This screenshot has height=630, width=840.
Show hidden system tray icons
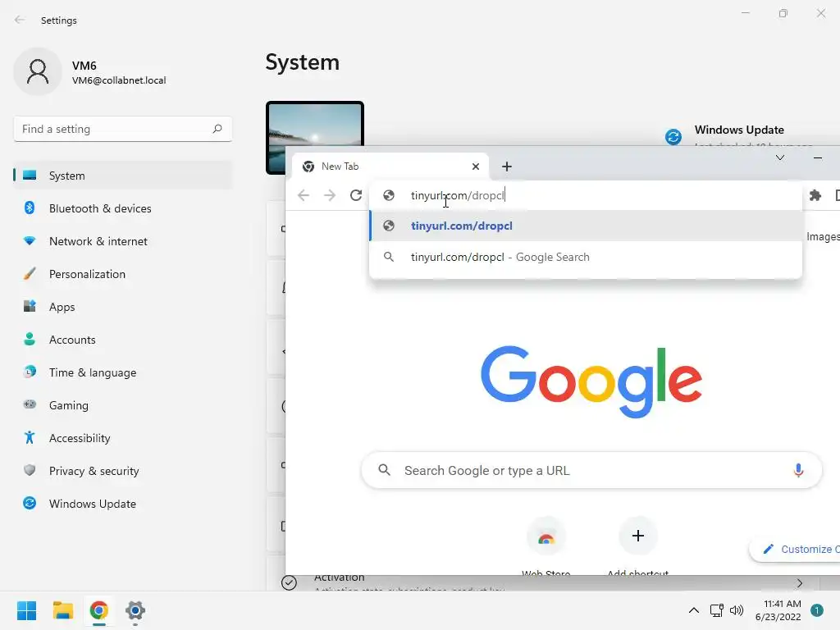coord(694,610)
